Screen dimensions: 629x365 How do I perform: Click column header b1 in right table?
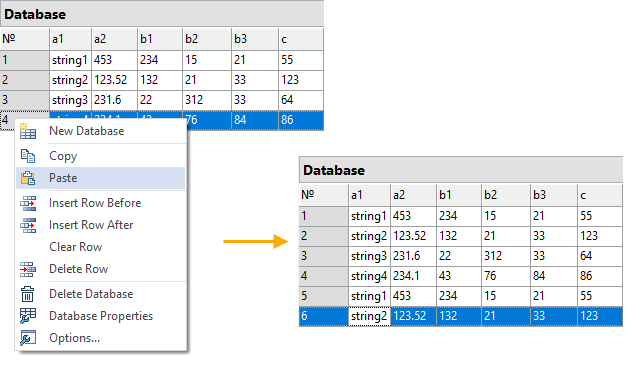point(459,195)
